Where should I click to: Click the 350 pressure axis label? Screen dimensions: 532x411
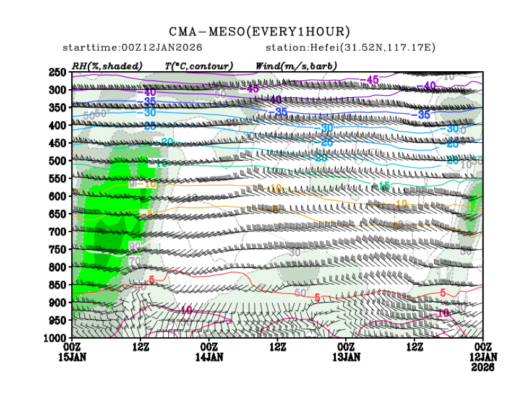[x=58, y=108]
